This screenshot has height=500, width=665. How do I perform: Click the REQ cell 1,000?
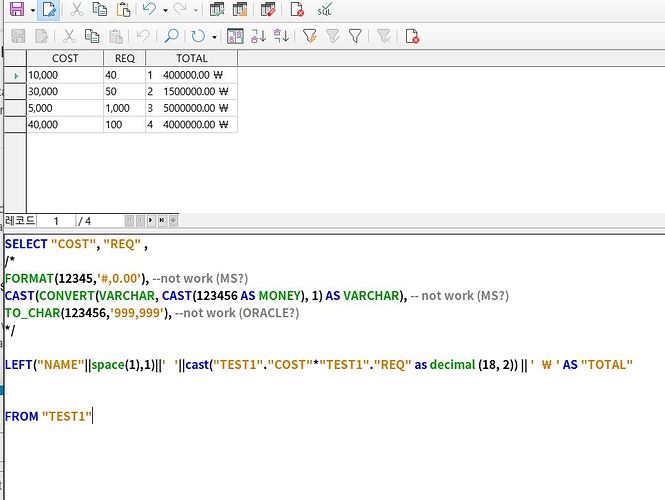pyautogui.click(x=125, y=108)
